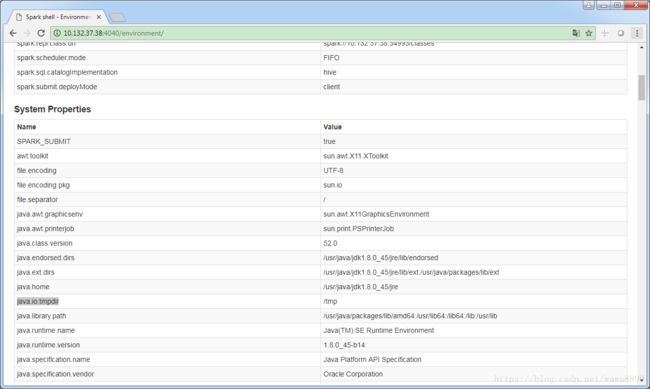Click java.runtime.name property name

[46, 330]
